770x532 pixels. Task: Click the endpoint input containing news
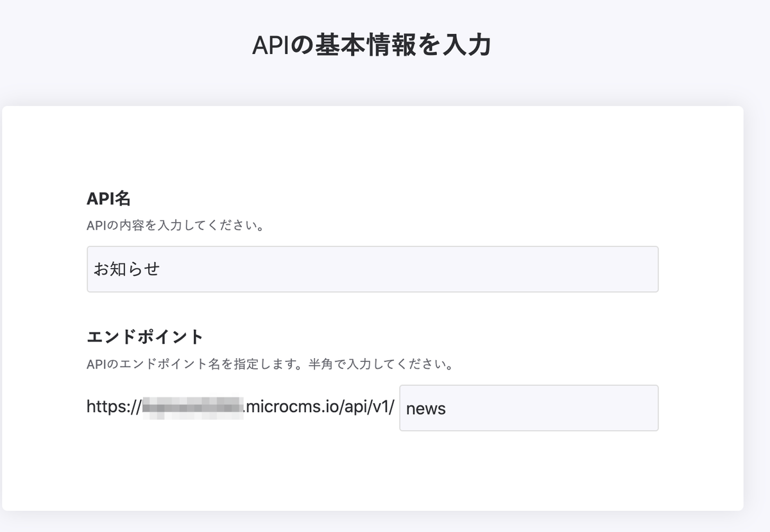pos(529,408)
